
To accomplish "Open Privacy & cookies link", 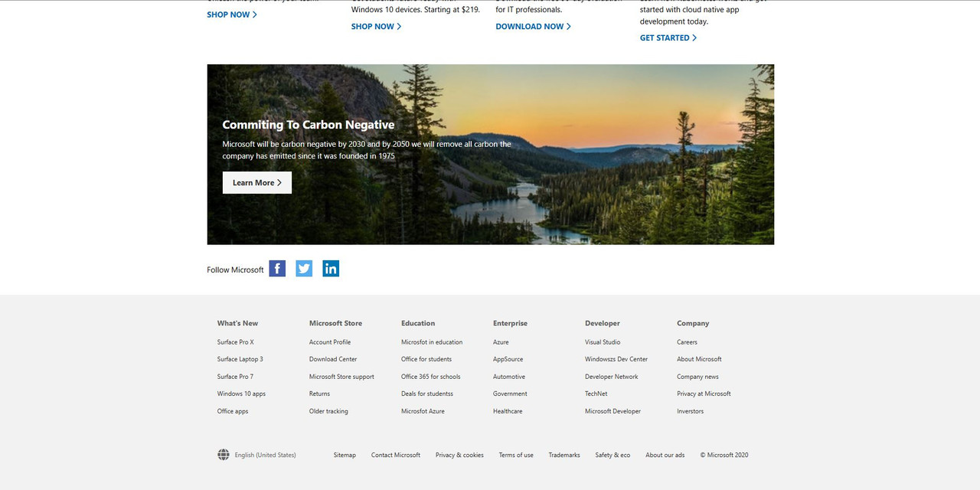I will click(x=459, y=455).
